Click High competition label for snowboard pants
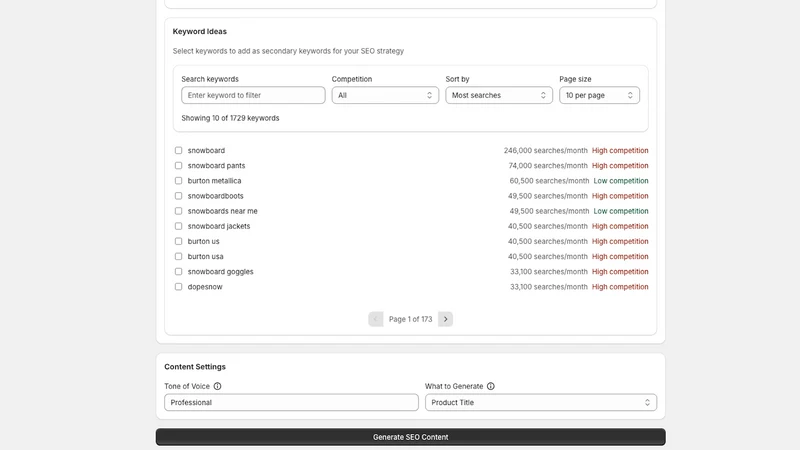This screenshot has width=800, height=450. (x=620, y=165)
